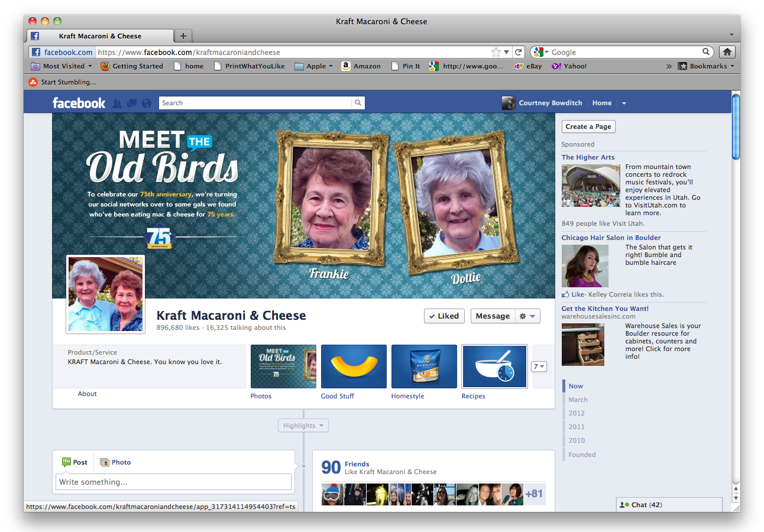This screenshot has height=532, width=764.
Task: Show more bookmarks with the chevron overflow
Action: coord(669,66)
